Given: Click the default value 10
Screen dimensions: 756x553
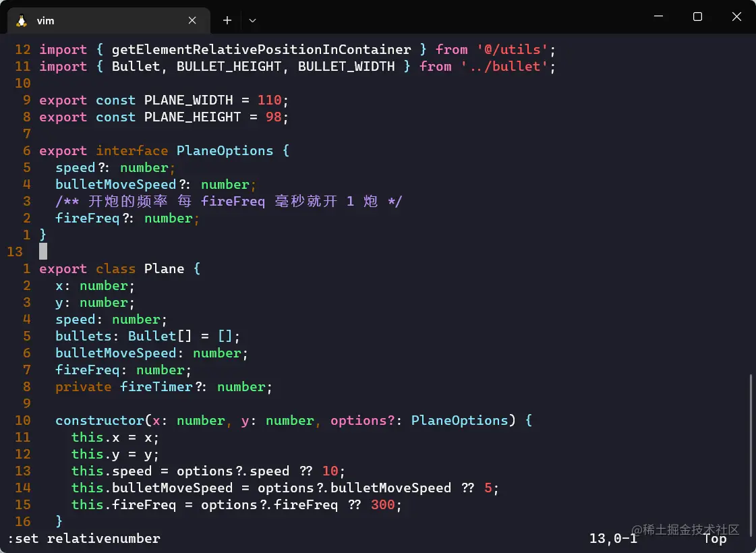Looking at the screenshot, I should [x=330, y=471].
